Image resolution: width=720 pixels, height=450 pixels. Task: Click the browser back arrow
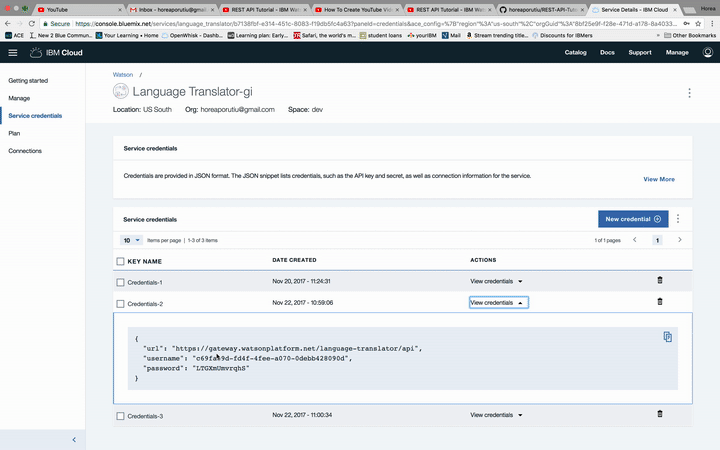point(8,23)
